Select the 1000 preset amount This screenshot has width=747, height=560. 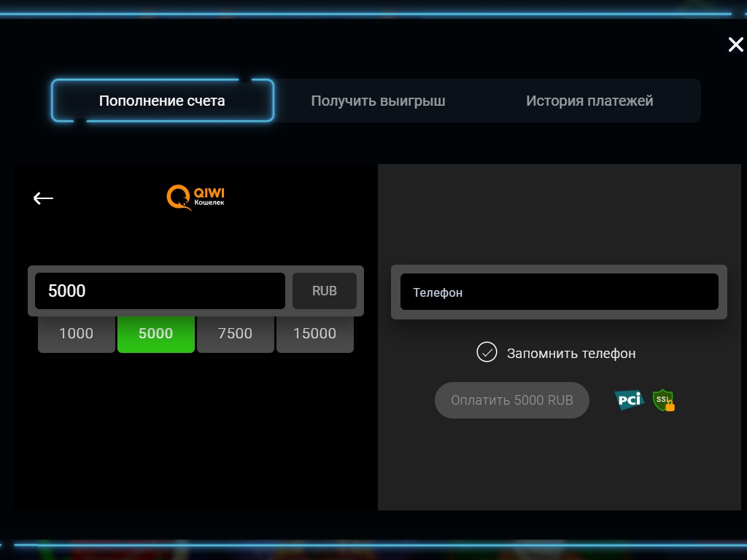pos(77,334)
